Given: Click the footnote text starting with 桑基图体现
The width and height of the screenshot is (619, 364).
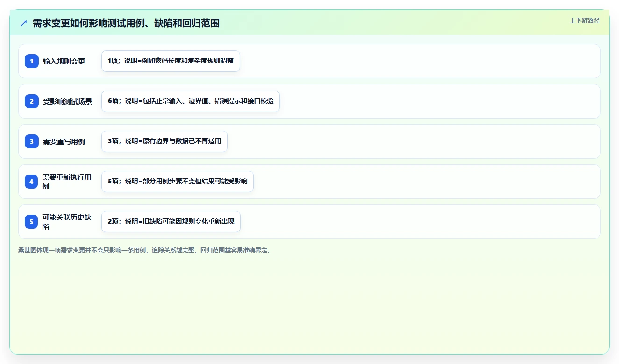Looking at the screenshot, I should 144,250.
